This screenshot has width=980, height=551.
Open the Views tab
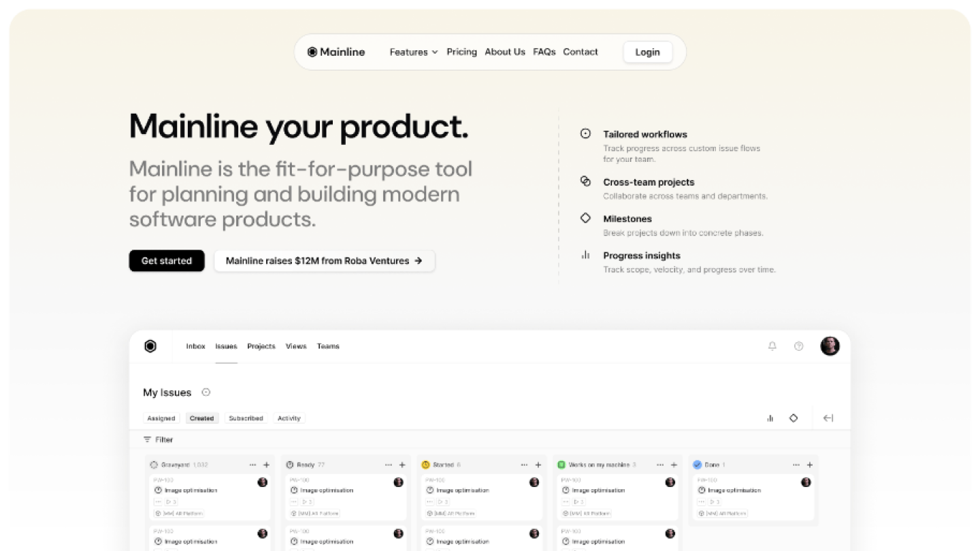click(296, 346)
